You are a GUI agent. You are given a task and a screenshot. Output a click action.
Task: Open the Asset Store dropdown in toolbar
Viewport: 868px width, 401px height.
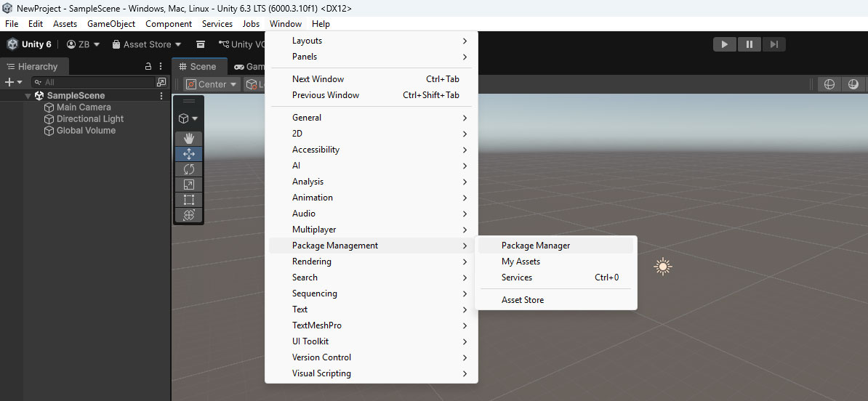147,44
